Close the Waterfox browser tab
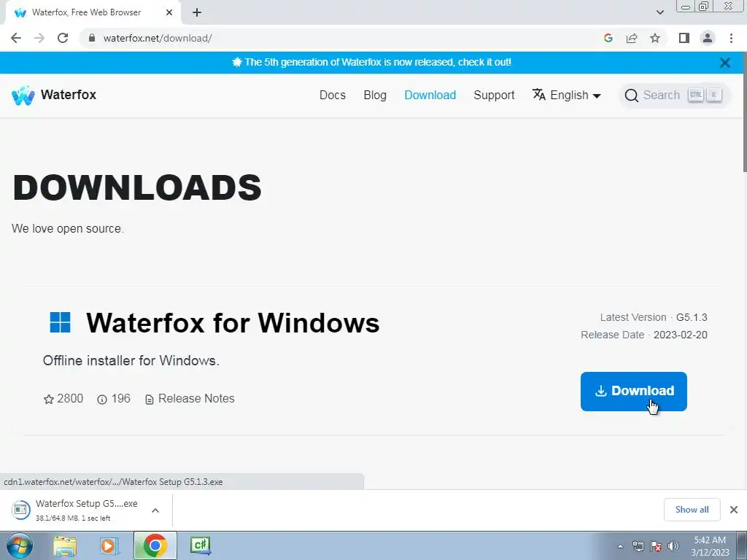This screenshot has width=747, height=560. pos(169,13)
